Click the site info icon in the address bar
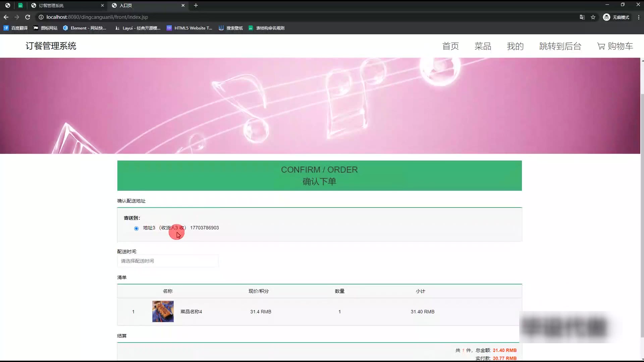The image size is (644, 362). [x=41, y=17]
